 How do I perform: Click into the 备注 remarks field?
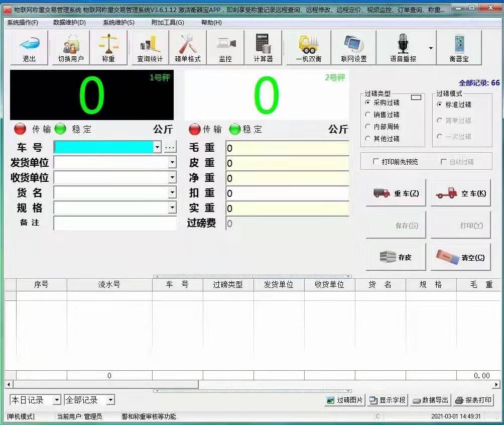click(x=115, y=223)
